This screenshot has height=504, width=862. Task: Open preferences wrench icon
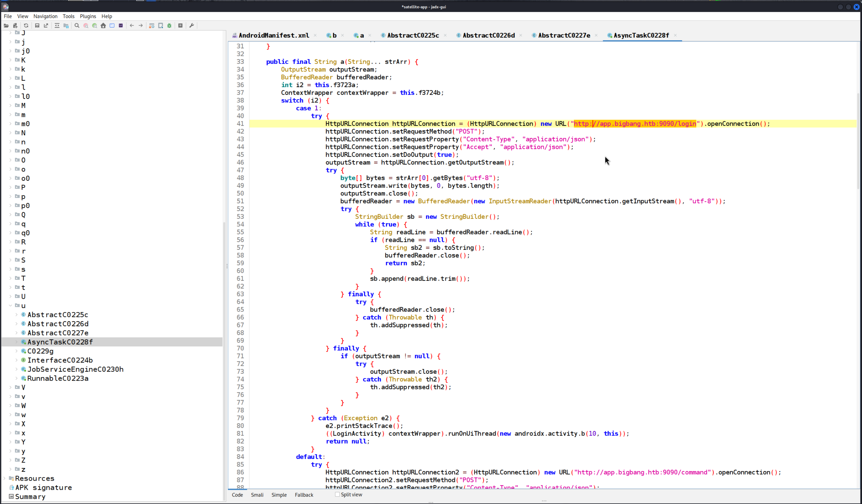coord(191,26)
